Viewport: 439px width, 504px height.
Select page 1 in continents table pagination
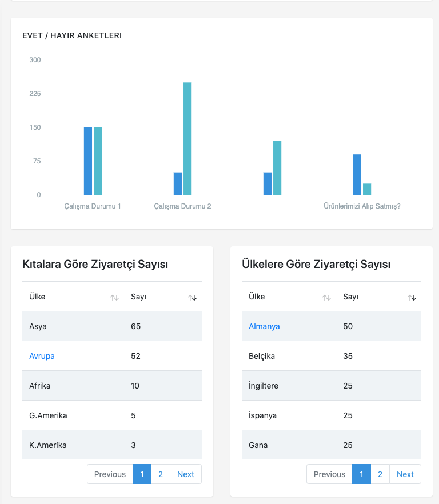(x=142, y=474)
